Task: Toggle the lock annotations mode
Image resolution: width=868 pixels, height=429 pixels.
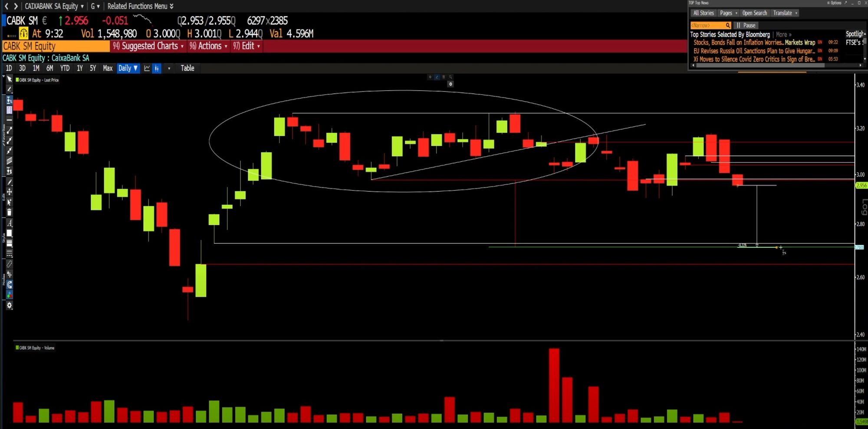Action: click(9, 274)
